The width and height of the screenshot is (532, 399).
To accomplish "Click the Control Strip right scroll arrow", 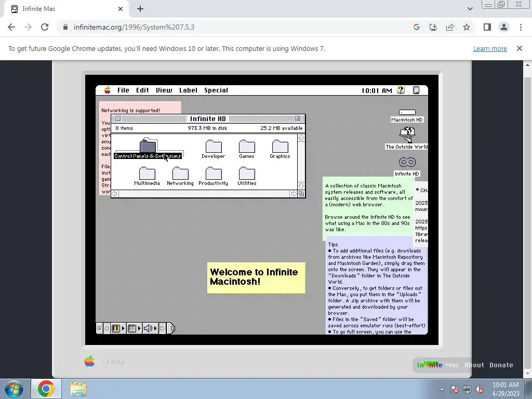I will (x=162, y=328).
